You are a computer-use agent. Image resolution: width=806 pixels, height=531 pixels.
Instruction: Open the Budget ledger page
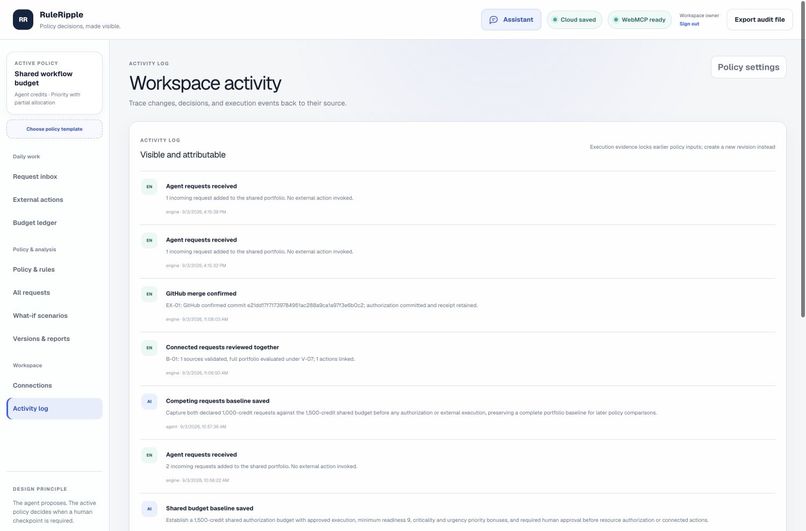54,223
